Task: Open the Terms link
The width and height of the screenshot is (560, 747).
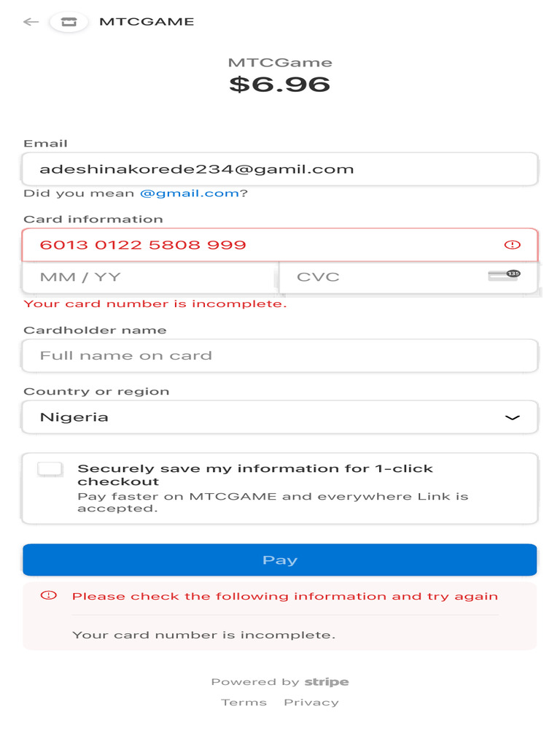Action: point(244,703)
